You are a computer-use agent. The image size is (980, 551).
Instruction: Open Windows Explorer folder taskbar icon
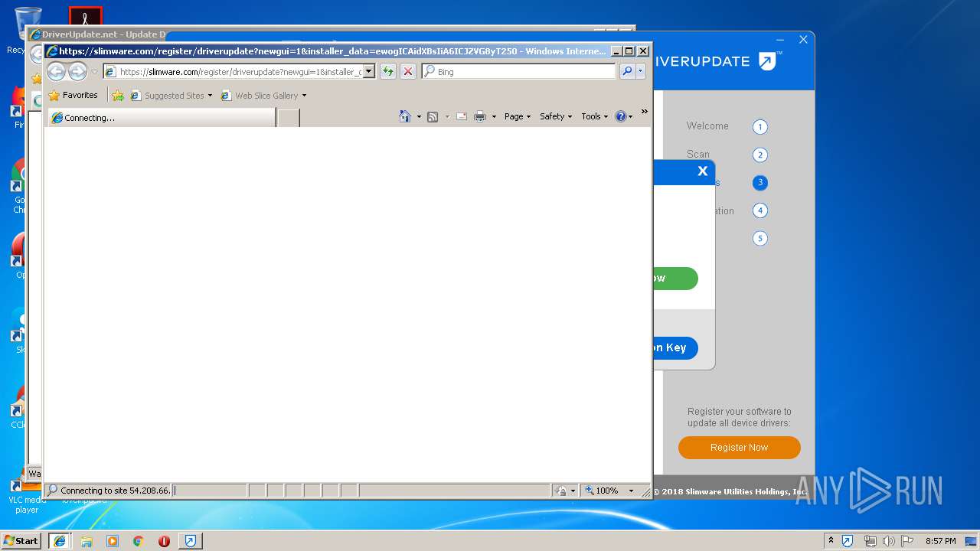pyautogui.click(x=87, y=541)
